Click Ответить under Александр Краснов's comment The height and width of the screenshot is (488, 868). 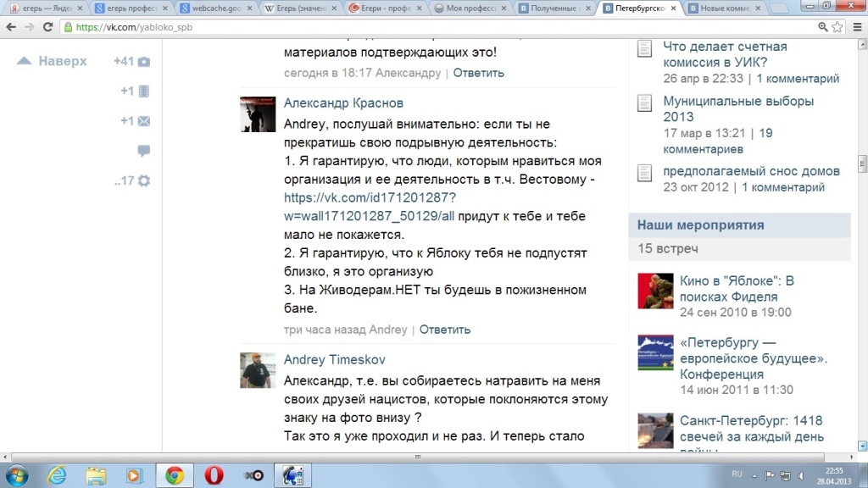[444, 330]
